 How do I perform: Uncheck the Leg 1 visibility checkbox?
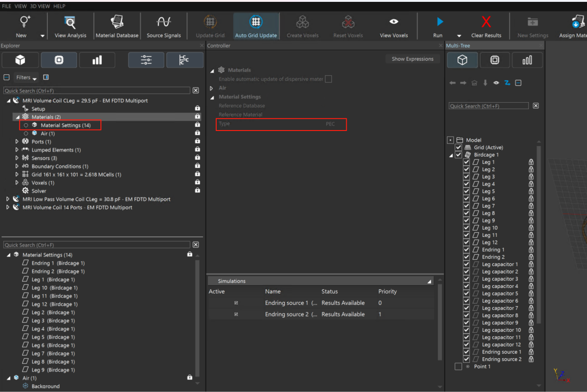point(467,162)
